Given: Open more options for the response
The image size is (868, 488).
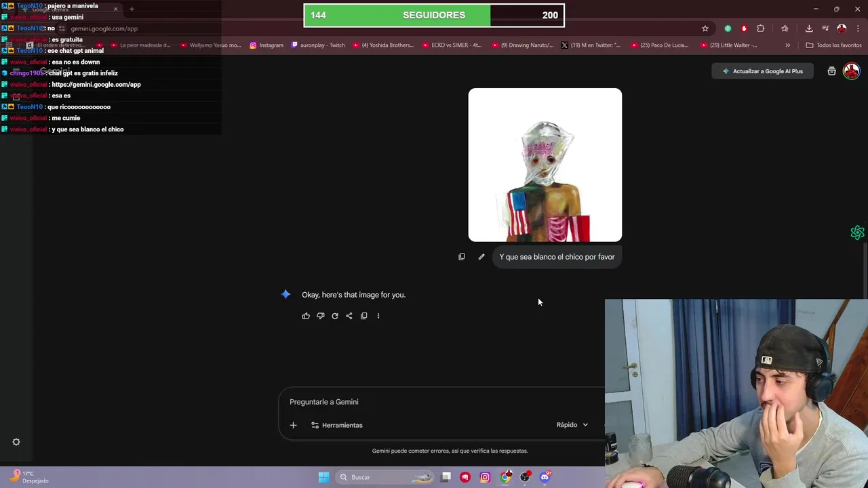Looking at the screenshot, I should tap(378, 316).
